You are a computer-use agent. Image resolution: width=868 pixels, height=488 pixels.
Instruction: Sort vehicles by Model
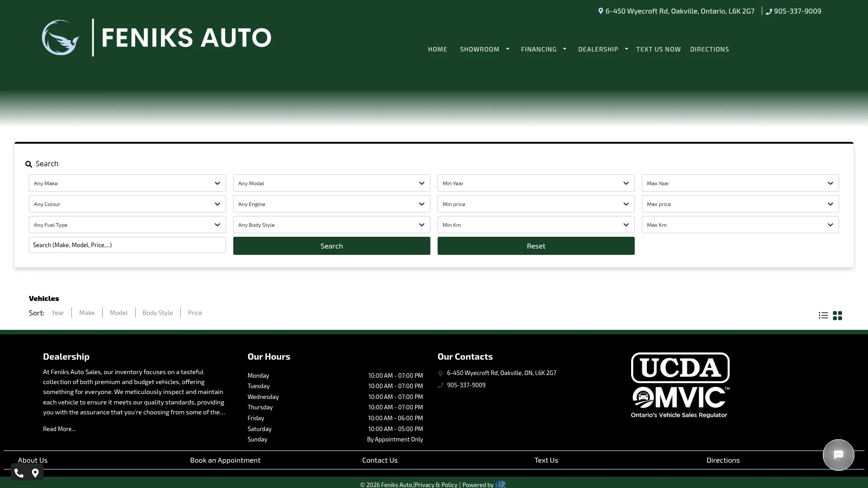point(118,313)
